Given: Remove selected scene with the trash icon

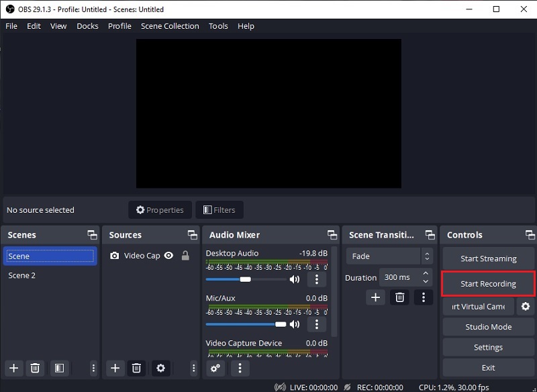Looking at the screenshot, I should (x=35, y=368).
